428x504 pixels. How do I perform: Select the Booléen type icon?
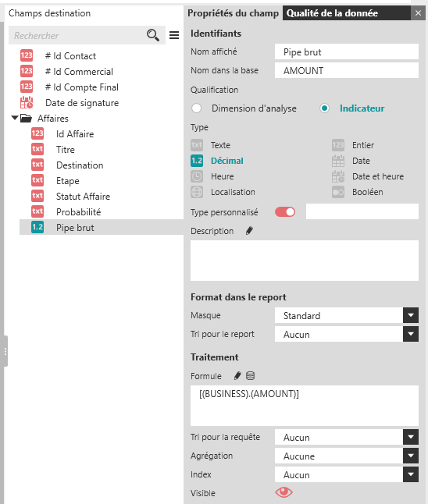(338, 192)
